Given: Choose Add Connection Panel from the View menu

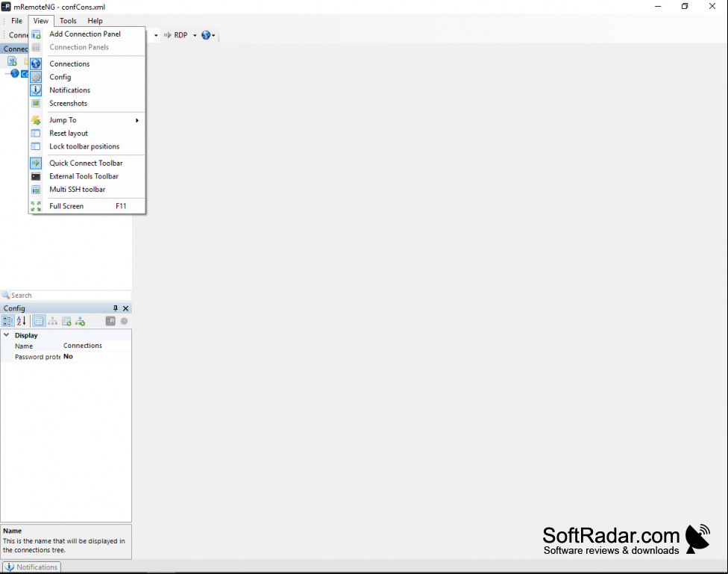Looking at the screenshot, I should click(87, 34).
